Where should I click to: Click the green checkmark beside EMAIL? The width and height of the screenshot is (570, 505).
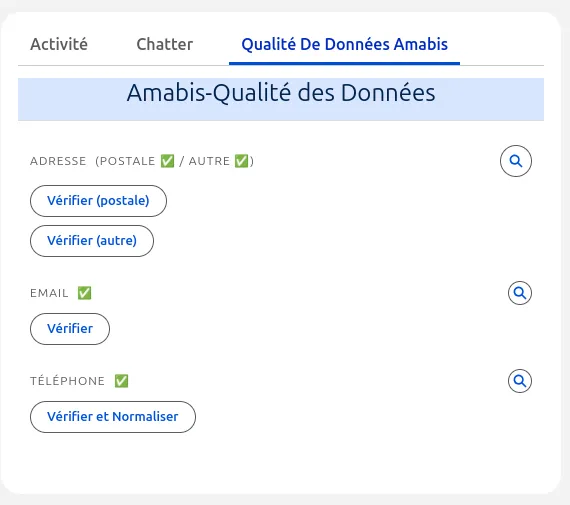[x=84, y=293]
